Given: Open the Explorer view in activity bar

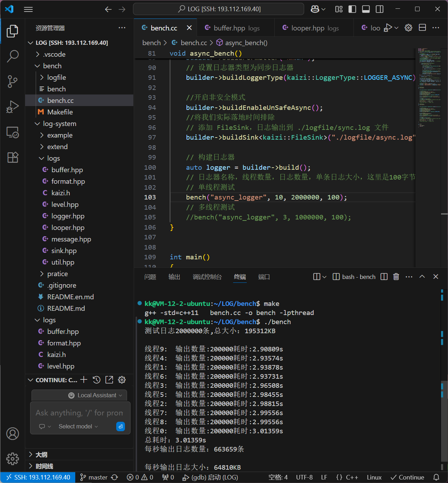Looking at the screenshot, I should point(13,31).
